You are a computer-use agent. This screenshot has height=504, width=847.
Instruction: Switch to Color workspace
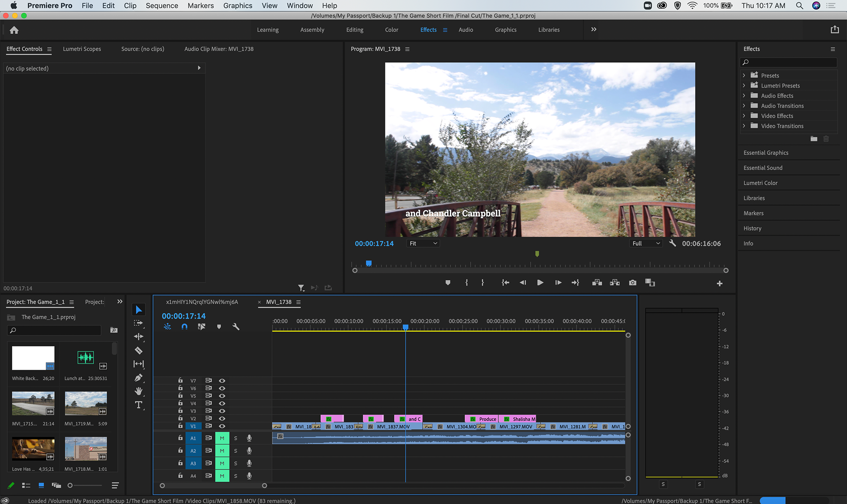coord(391,30)
